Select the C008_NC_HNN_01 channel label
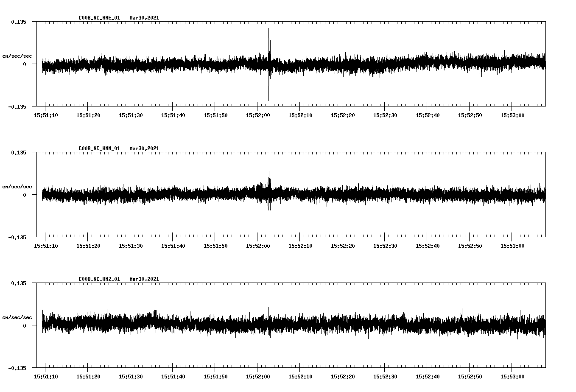Viewport: 576px width, 392px height. [x=99, y=148]
